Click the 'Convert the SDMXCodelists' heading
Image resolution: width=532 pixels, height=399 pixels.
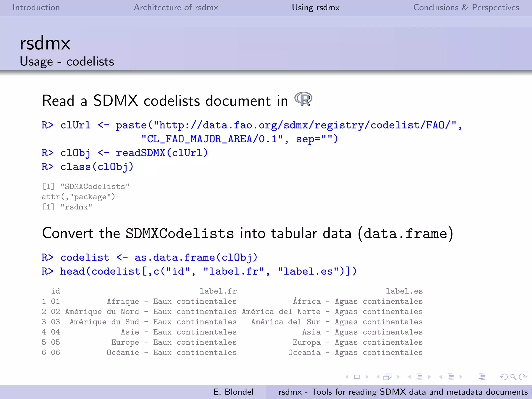(248, 233)
